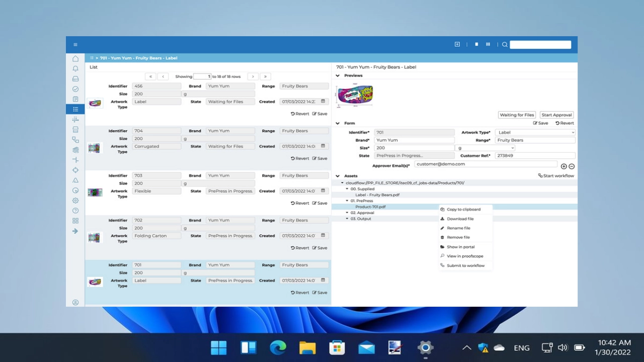Viewport: 644px width, 362px height.
Task: Open the help question-mark sidebar icon
Action: click(75, 211)
